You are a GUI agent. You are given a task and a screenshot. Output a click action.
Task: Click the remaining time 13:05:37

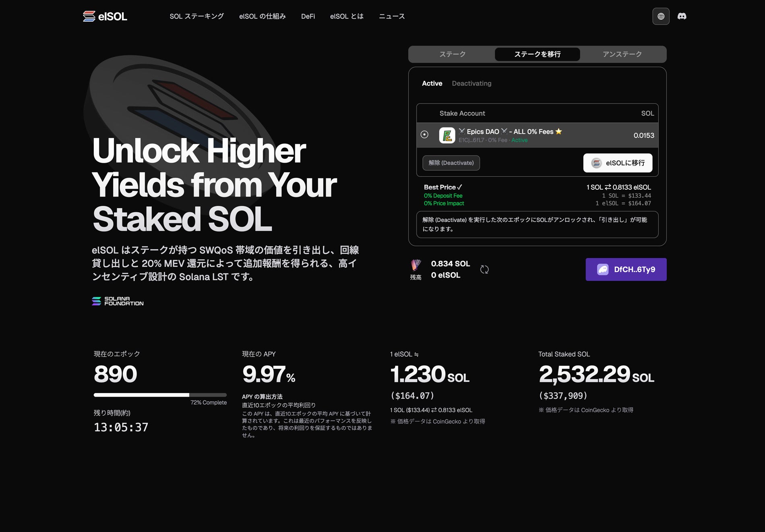click(121, 427)
